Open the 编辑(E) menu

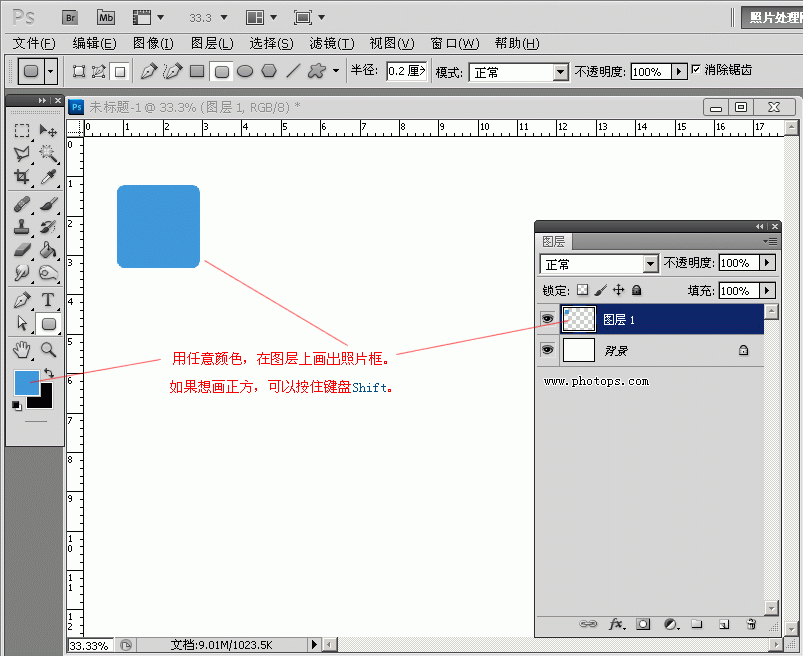click(94, 44)
